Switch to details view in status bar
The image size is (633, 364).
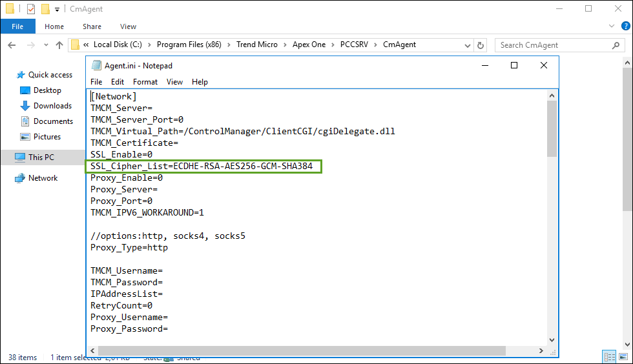tap(608, 357)
